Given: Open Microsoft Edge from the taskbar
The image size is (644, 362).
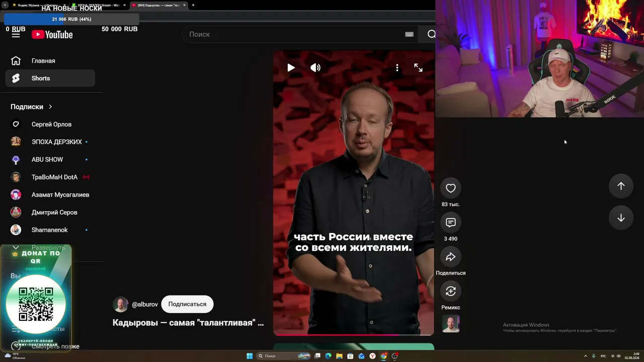Looking at the screenshot, I should point(329,356).
